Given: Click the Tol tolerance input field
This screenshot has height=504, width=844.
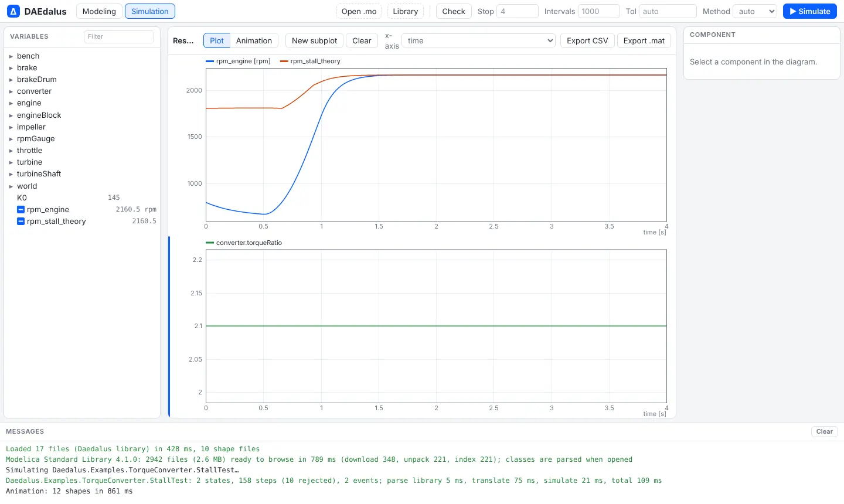Looking at the screenshot, I should 668,11.
